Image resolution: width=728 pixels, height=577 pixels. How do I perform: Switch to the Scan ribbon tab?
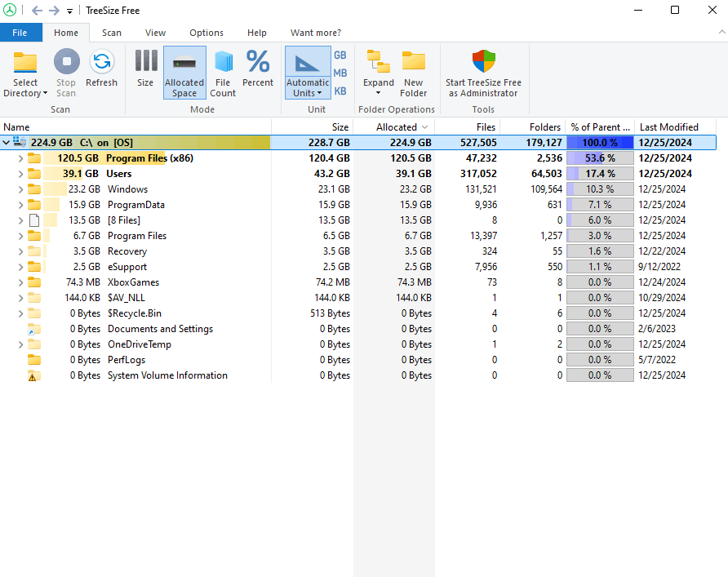tap(112, 33)
